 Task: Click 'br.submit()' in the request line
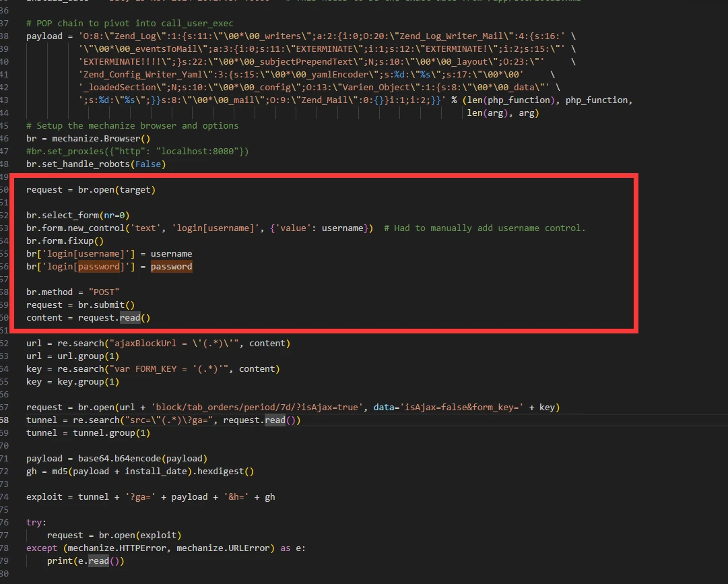coord(106,305)
